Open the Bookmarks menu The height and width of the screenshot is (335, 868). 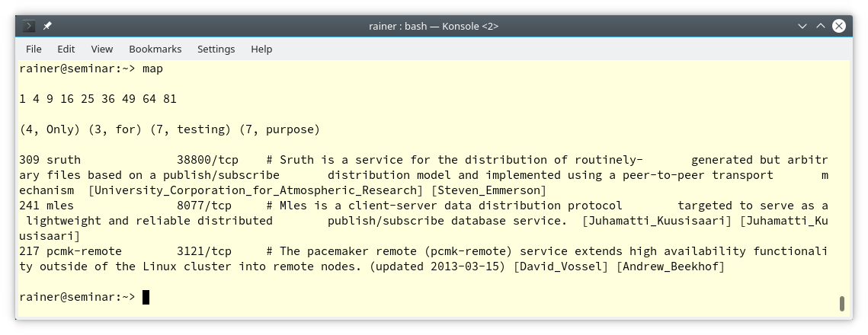[155, 49]
